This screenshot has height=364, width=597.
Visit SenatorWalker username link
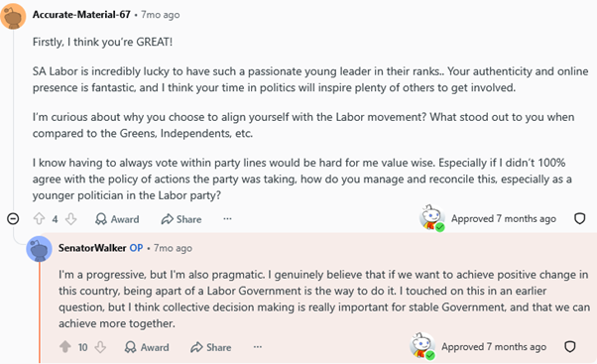92,248
